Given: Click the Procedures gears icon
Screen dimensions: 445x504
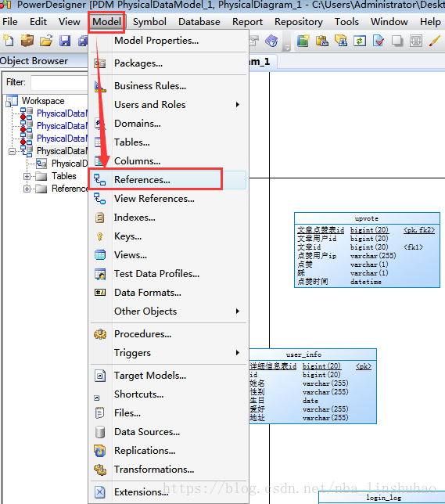Looking at the screenshot, I should (100, 334).
